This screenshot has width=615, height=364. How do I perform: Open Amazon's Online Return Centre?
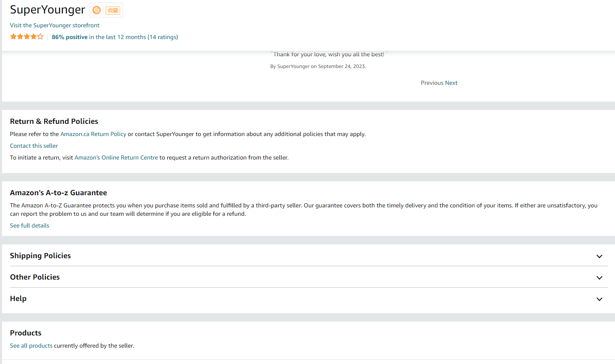(116, 157)
